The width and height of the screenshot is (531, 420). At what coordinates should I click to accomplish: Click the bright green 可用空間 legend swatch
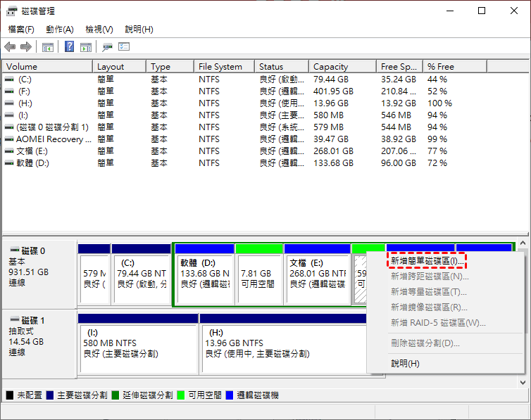(182, 395)
